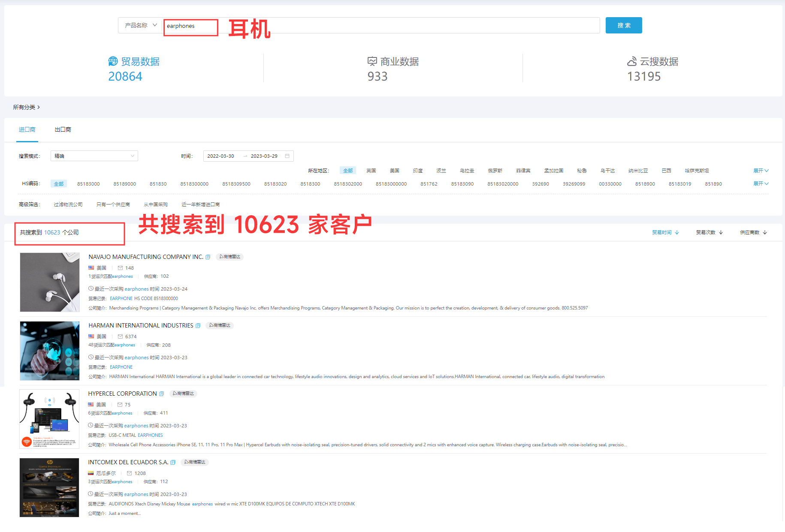785x532 pixels.
Task: Sort results by supplier count
Action: (x=753, y=232)
